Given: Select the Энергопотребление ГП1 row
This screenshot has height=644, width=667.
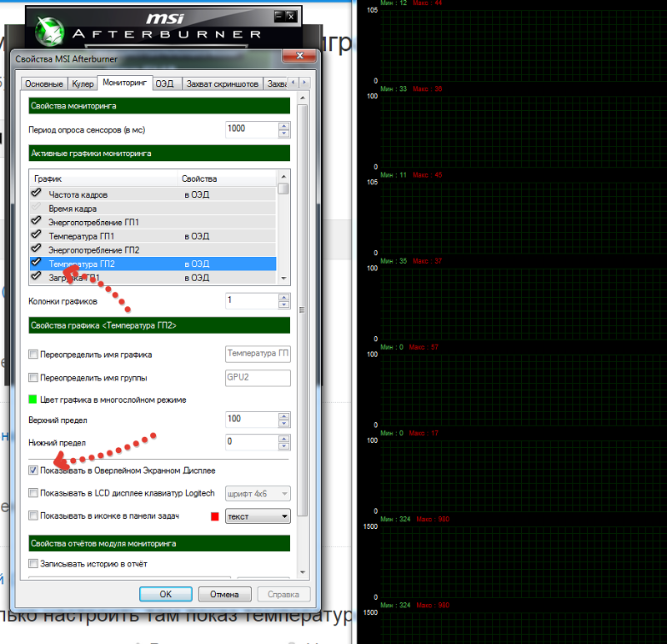Looking at the screenshot, I should tap(153, 222).
